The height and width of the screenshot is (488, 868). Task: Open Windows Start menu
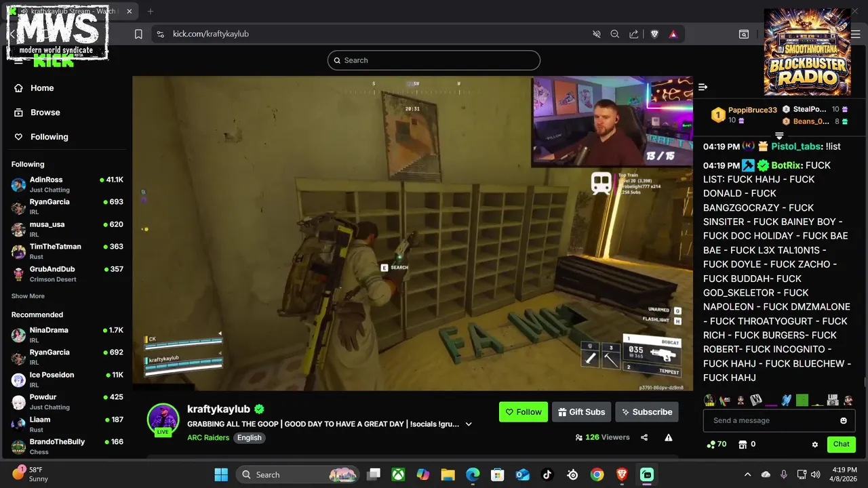(x=221, y=474)
